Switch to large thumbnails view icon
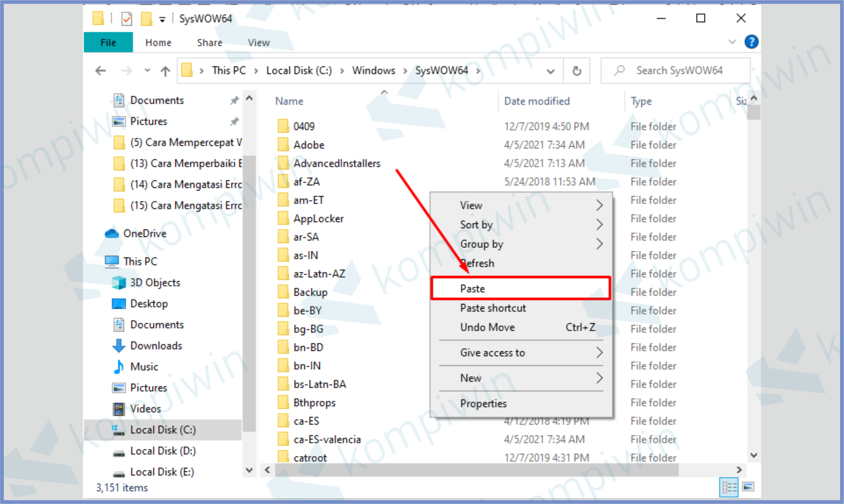The width and height of the screenshot is (844, 504). coord(748,487)
